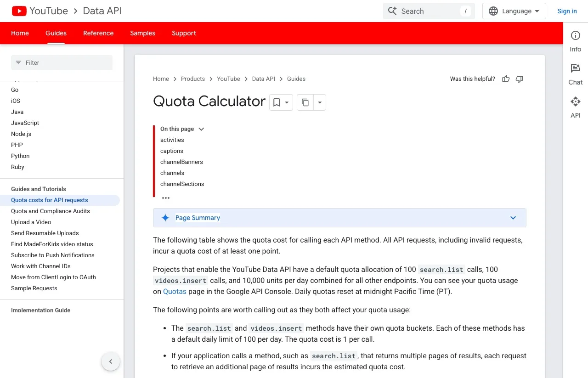Jump to activities section
The height and width of the screenshot is (378, 588).
pos(172,140)
